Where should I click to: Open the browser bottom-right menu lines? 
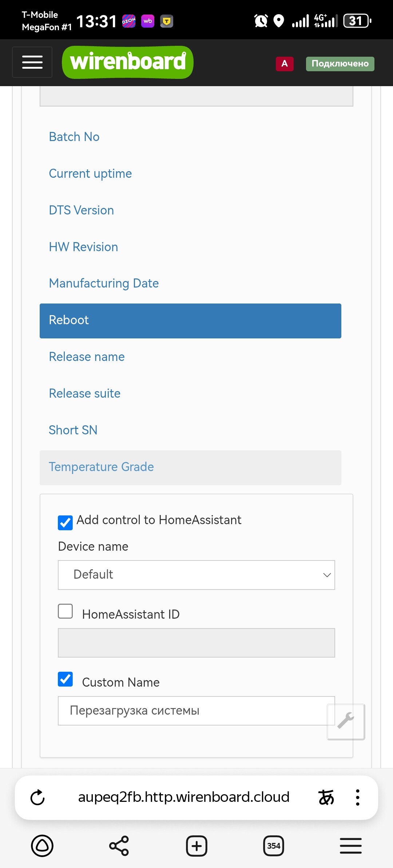click(x=351, y=846)
